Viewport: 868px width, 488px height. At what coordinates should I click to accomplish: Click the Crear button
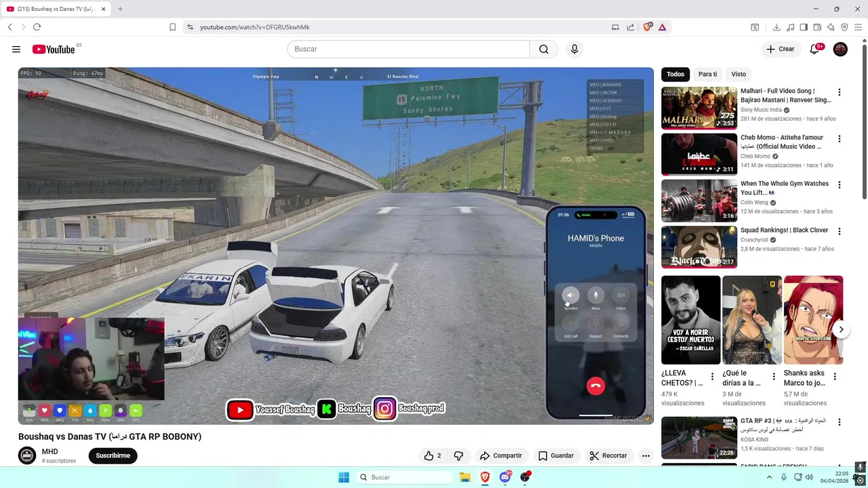(780, 49)
